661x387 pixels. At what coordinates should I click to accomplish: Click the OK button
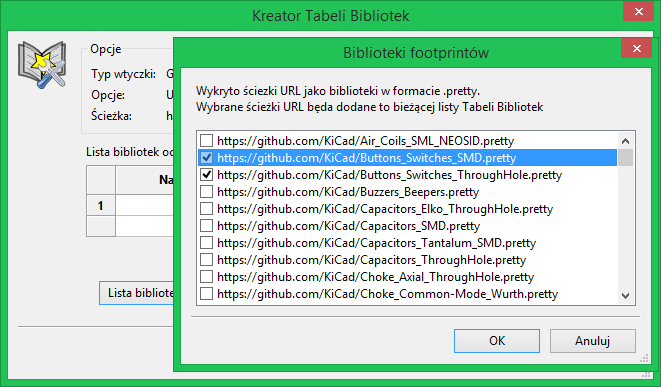(497, 341)
